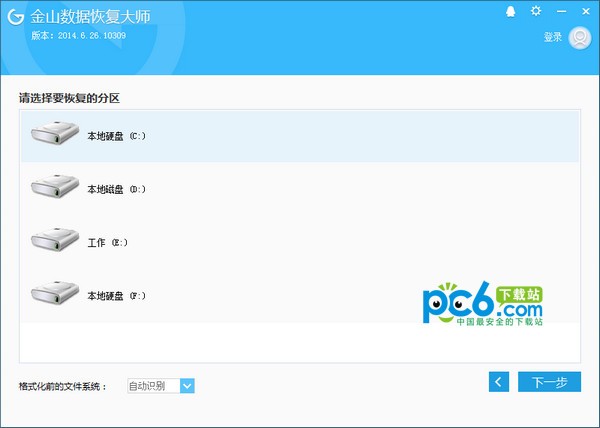Click the 本地硬盘 (F:) label
The height and width of the screenshot is (428, 600).
click(x=116, y=296)
